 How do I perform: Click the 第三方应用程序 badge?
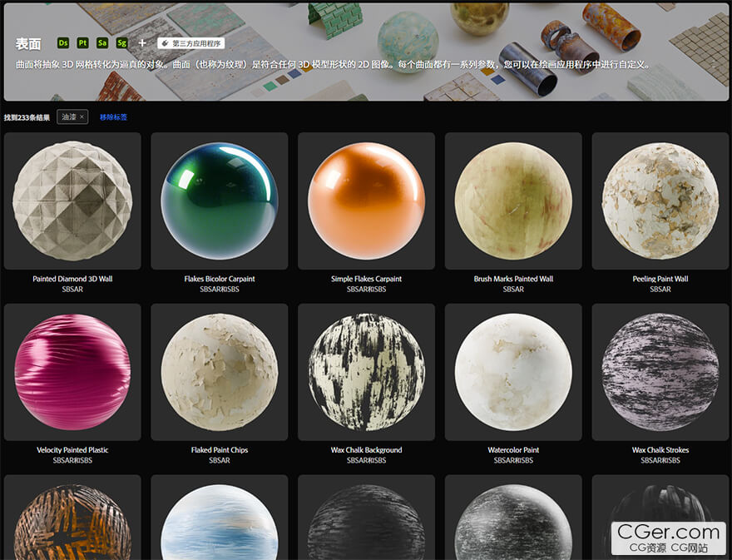click(191, 43)
